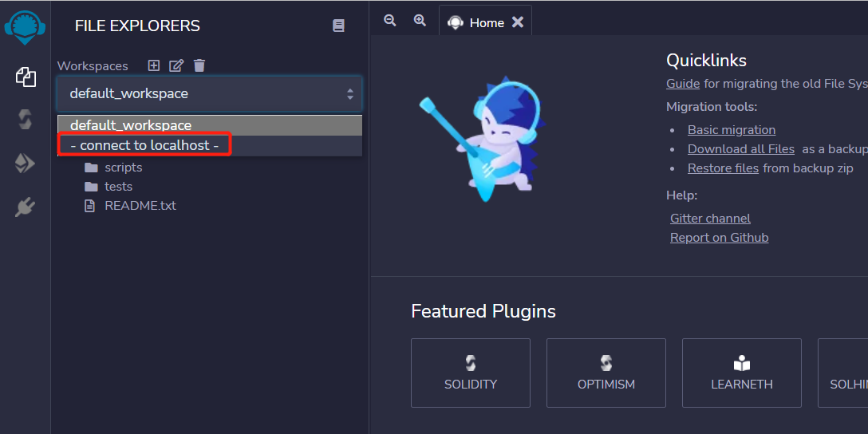Open the README.txt file

tap(130, 206)
